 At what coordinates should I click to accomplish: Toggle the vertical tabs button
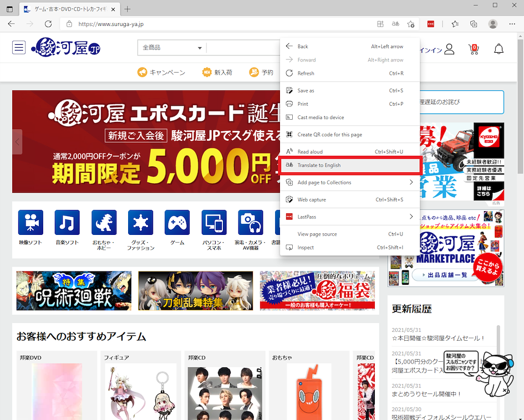pos(9,9)
